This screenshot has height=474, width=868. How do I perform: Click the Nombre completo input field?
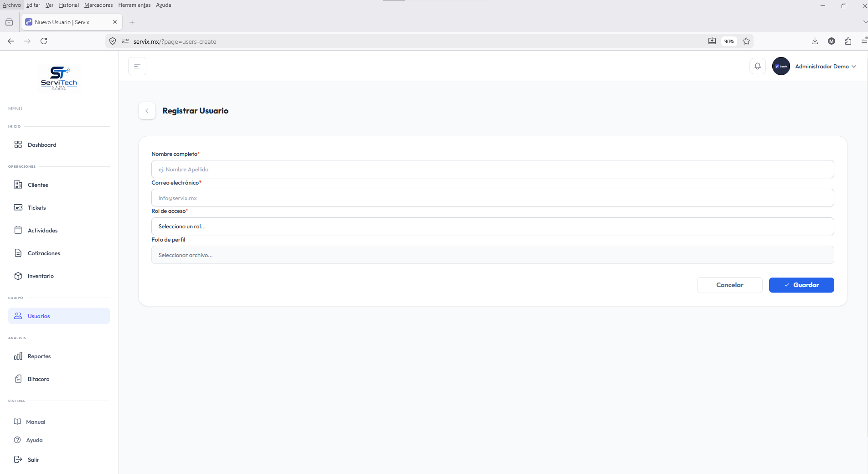tap(492, 169)
